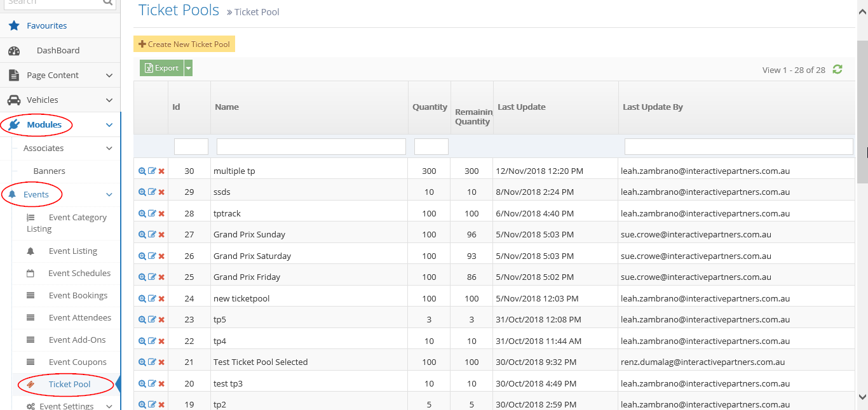View details of Test Ticket Pool Selected
868x410 pixels.
point(142,362)
